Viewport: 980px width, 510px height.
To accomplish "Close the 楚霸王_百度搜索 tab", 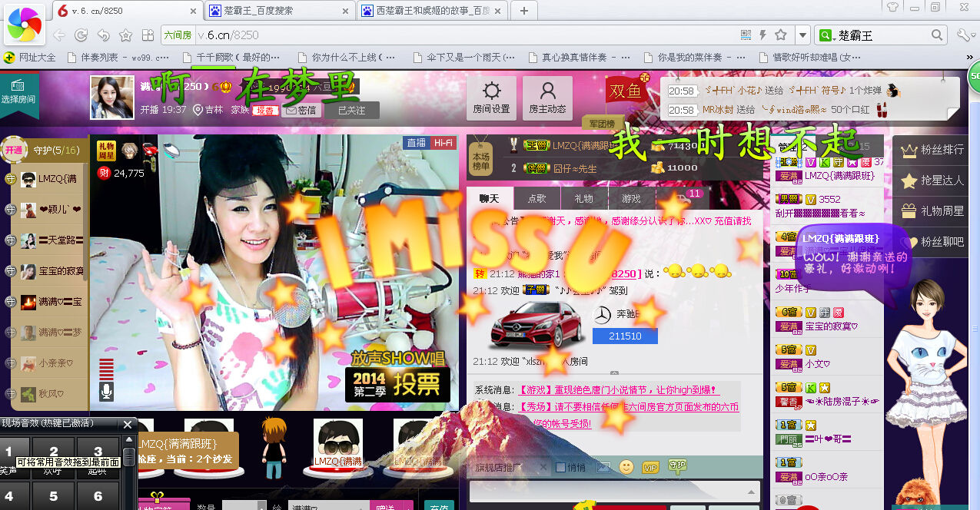I will point(345,11).
